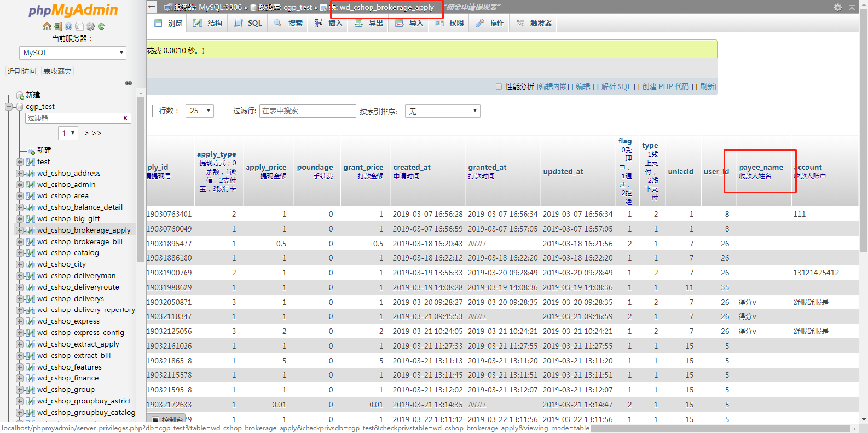Click the 解析 SQL (Explain SQL) link
The width and height of the screenshot is (868, 433).
pyautogui.click(x=616, y=86)
